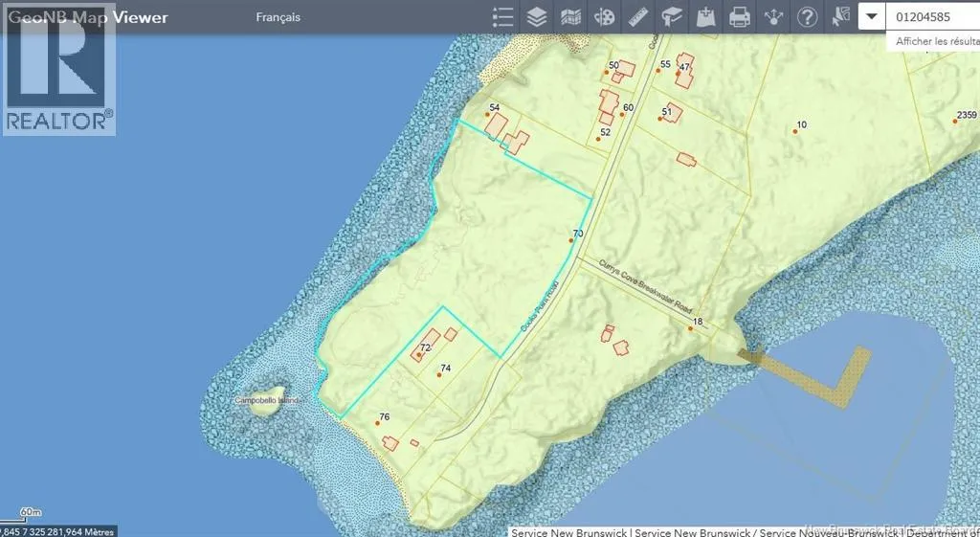980x537 pixels.
Task: Open the map layers panel
Action: 537,16
